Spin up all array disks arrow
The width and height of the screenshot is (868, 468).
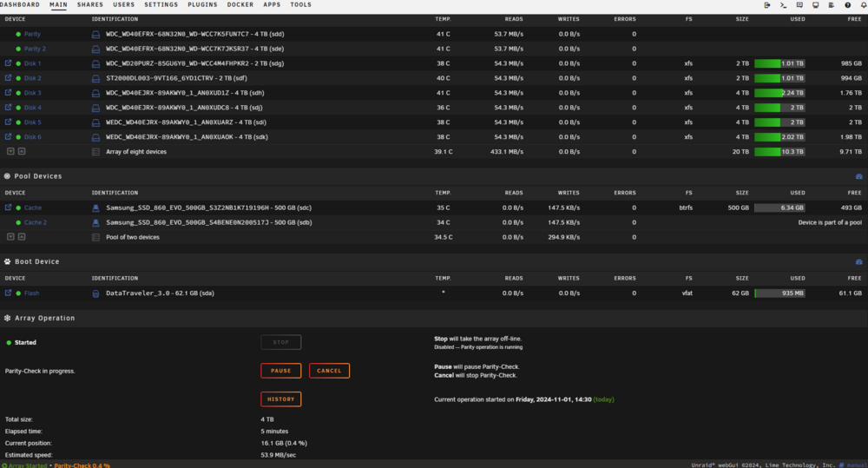click(x=22, y=151)
